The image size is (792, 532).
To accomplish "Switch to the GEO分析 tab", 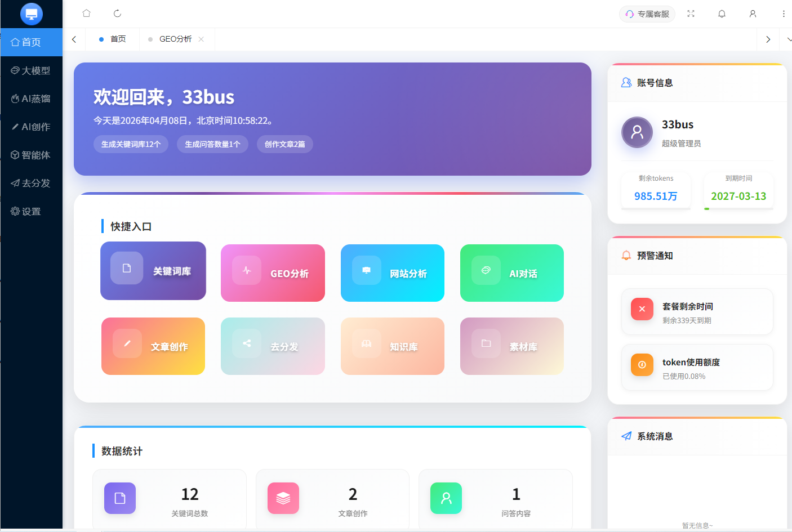I will tap(175, 39).
